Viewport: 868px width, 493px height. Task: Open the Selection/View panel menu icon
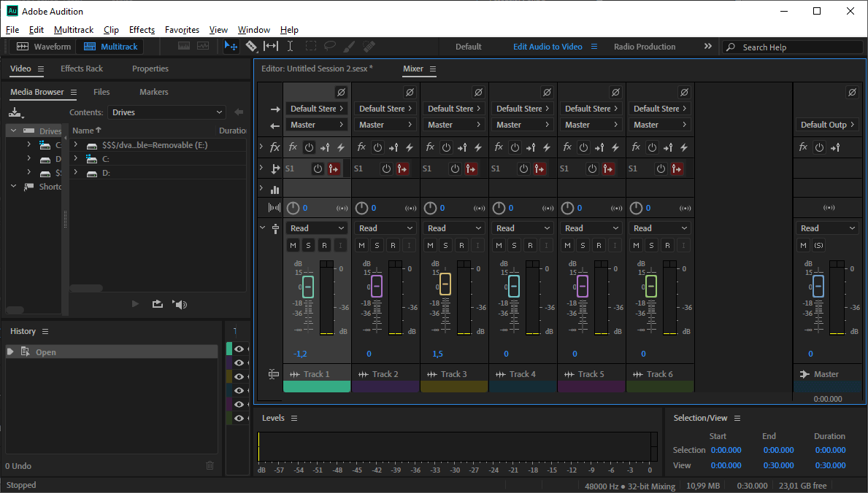click(x=737, y=419)
